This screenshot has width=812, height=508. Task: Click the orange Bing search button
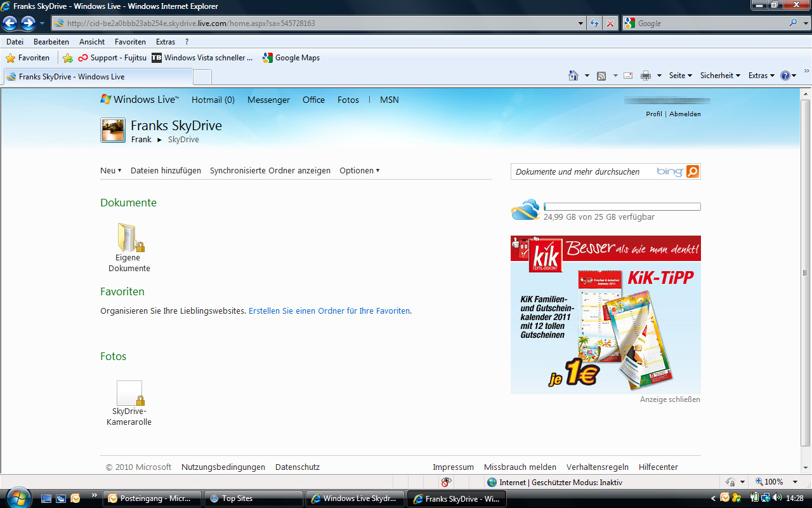click(x=693, y=171)
